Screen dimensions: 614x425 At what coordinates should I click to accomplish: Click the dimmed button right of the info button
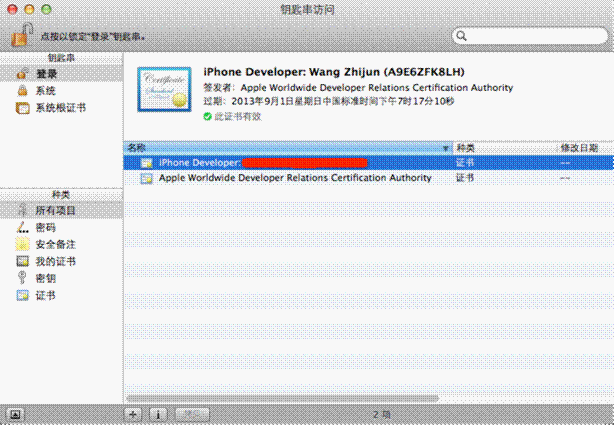pos(192,414)
